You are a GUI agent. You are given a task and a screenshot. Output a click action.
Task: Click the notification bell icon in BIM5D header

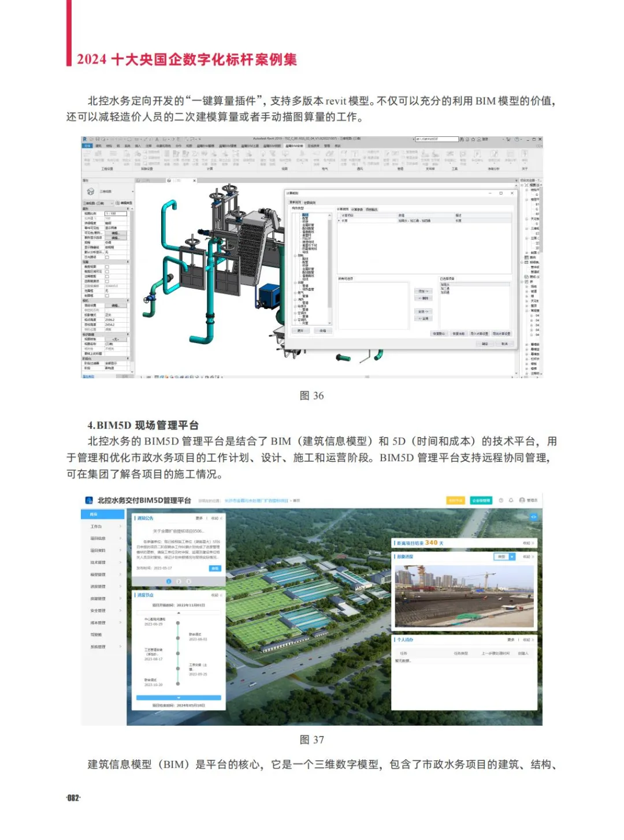click(511, 501)
